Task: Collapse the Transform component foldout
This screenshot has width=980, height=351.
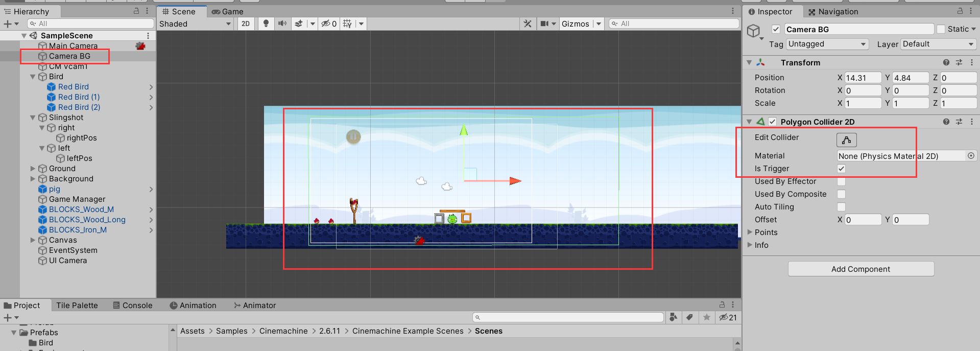Action: click(749, 62)
